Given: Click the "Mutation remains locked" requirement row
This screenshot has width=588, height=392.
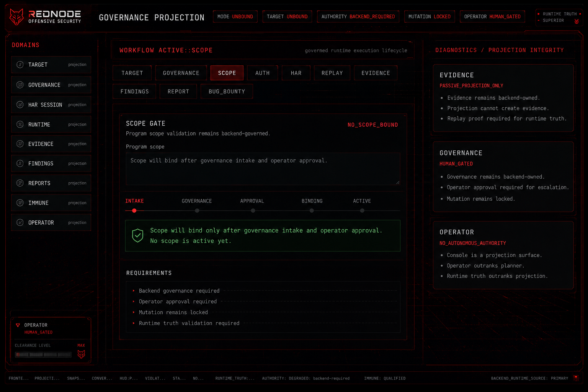Looking at the screenshot, I should point(264,312).
